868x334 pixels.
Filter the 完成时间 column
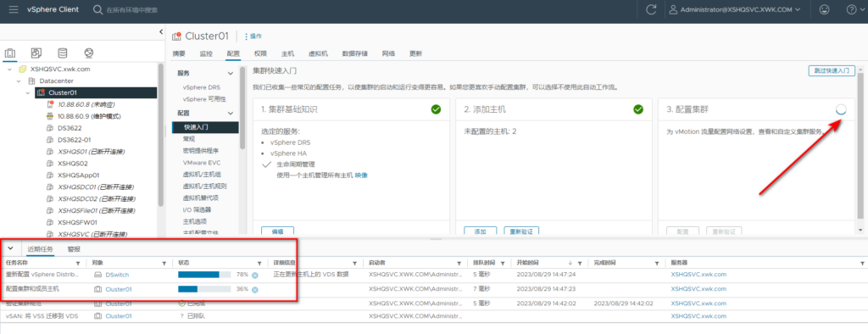[x=657, y=263]
